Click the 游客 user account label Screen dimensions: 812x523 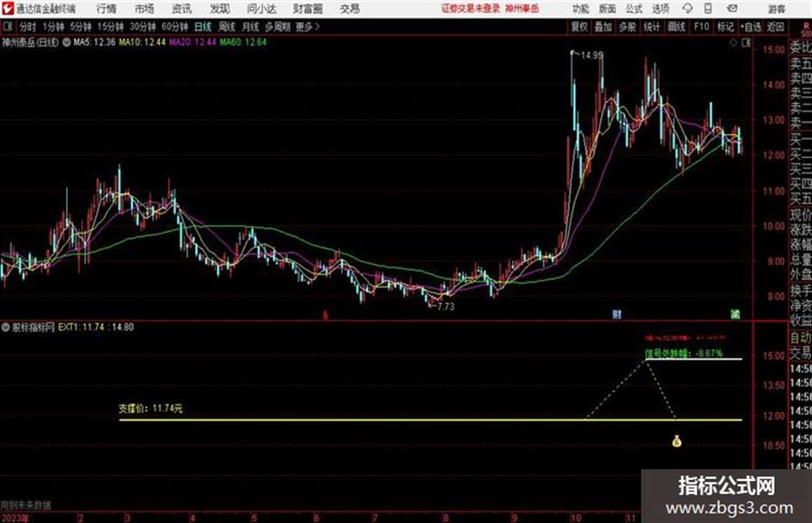(x=776, y=9)
